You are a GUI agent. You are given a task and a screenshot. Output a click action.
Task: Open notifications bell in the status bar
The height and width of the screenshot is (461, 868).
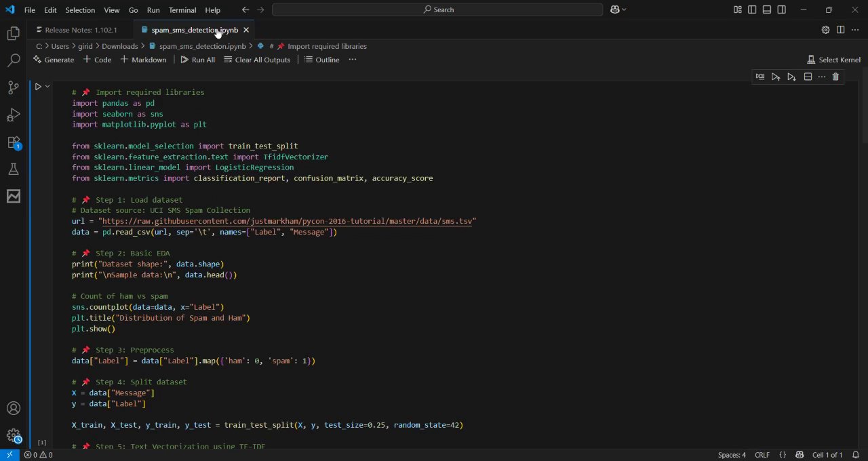coord(856,455)
